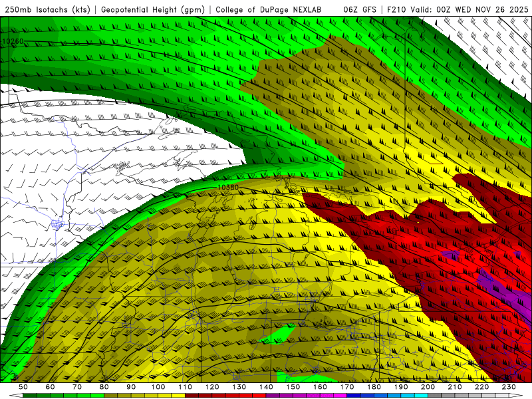Click the 200 knot scale label

[428, 387]
